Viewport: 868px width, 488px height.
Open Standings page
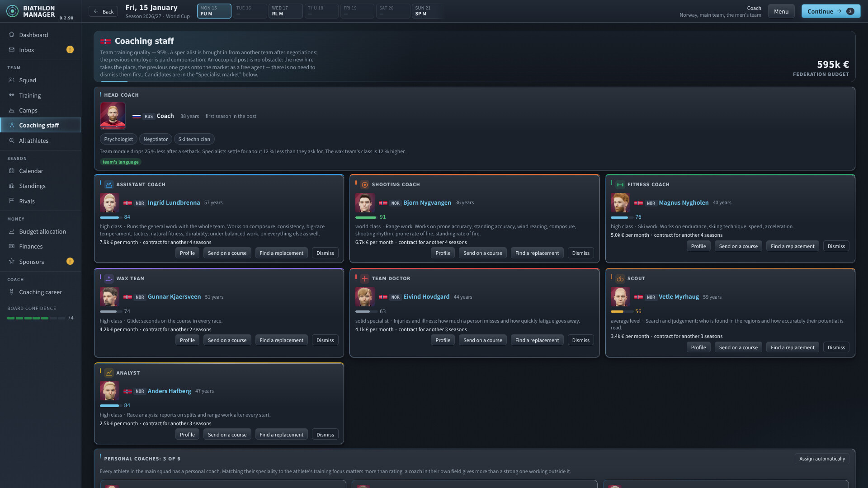pyautogui.click(x=41, y=186)
